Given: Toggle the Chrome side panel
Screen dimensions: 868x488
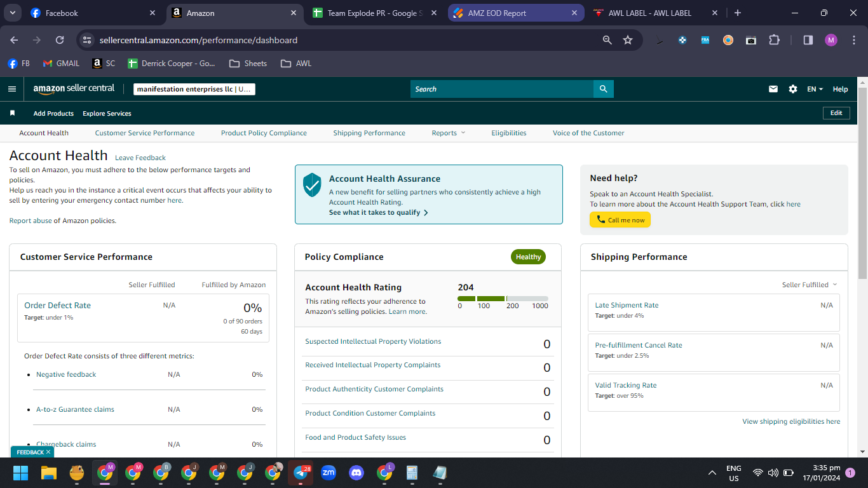Looking at the screenshot, I should pos(808,40).
